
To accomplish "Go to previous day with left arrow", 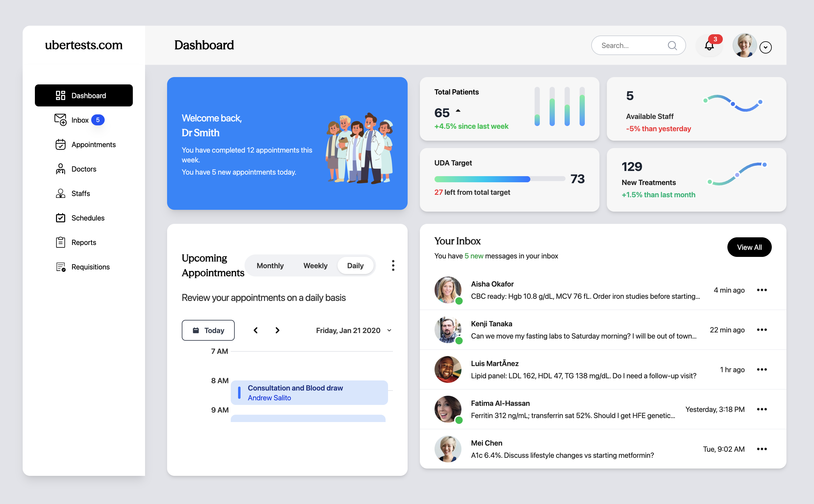I will click(256, 330).
